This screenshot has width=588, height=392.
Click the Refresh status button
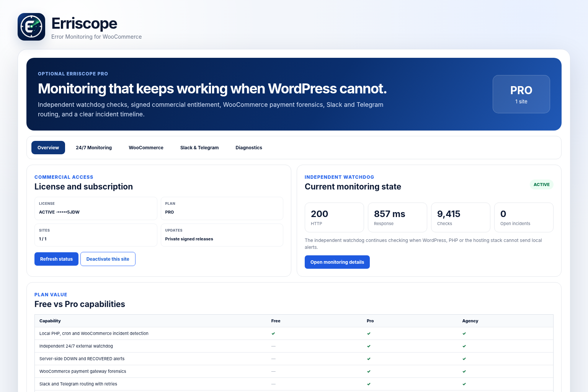tap(56, 259)
